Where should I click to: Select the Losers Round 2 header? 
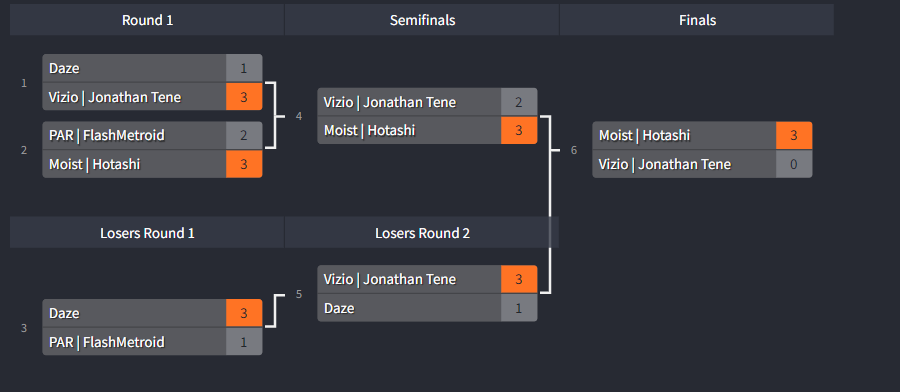(422, 233)
